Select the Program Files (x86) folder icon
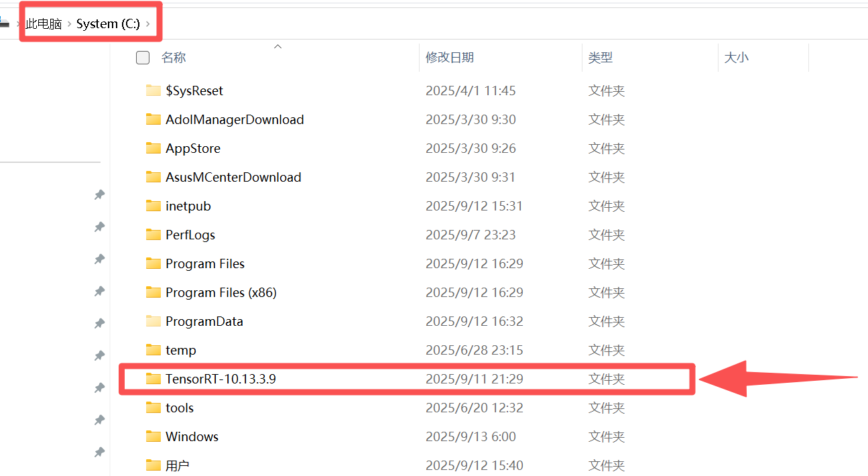The image size is (868, 476). [153, 292]
